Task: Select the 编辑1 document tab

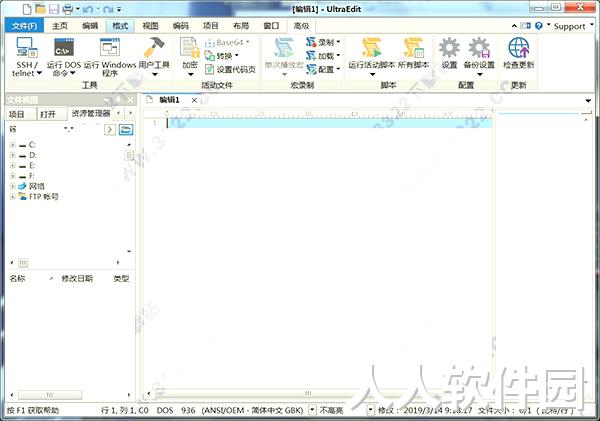Action: (x=169, y=100)
